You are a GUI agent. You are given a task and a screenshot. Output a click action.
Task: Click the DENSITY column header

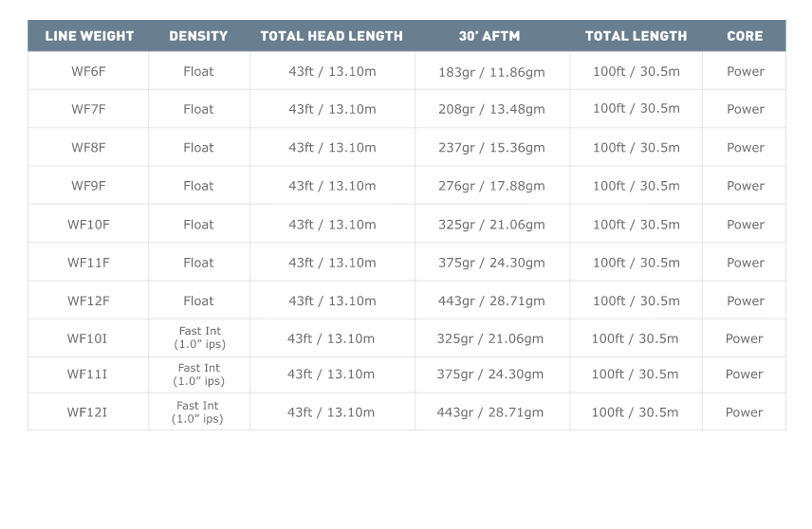[198, 36]
